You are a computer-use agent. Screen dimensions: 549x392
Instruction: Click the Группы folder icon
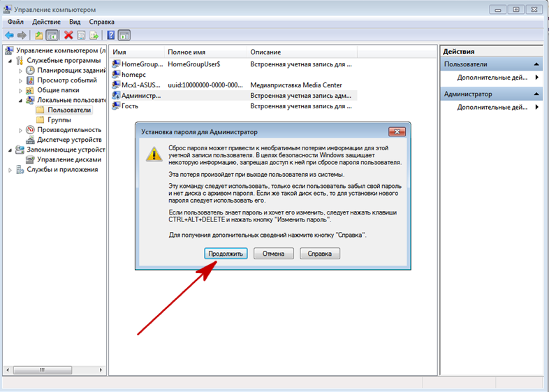[41, 119]
